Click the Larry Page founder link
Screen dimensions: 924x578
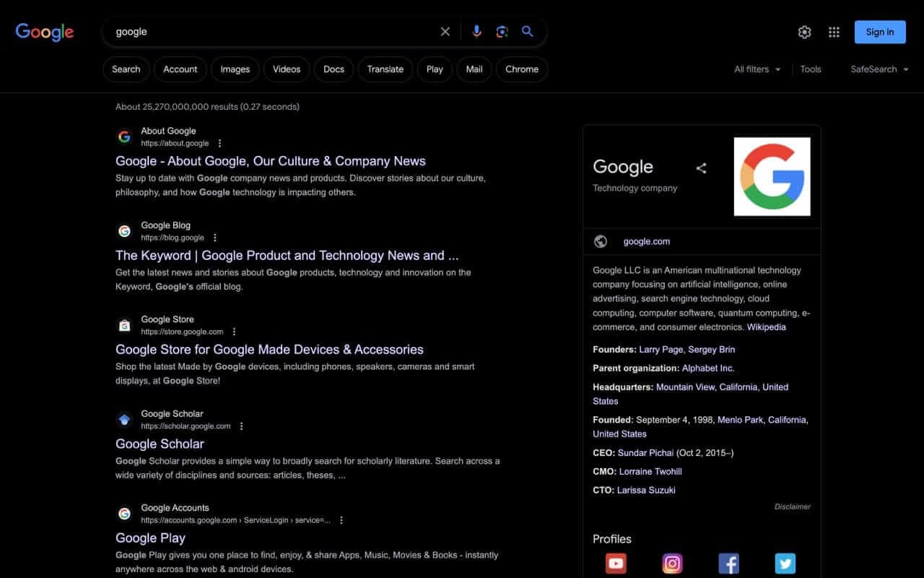(661, 350)
